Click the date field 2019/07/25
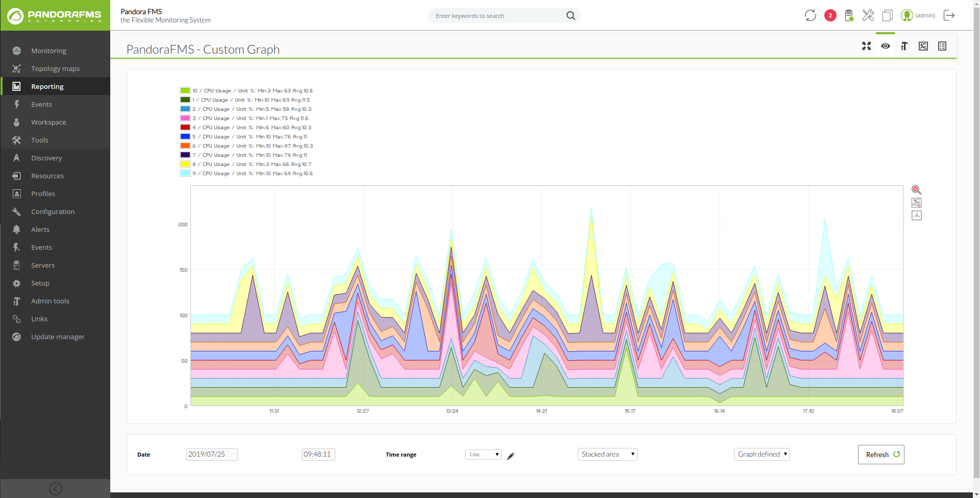 [212, 454]
